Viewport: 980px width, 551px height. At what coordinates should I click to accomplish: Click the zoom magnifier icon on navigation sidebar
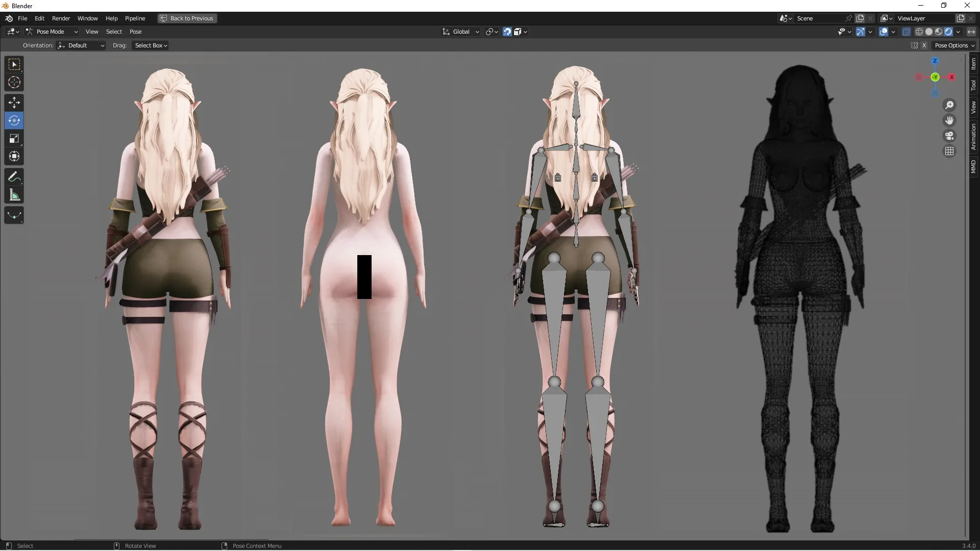point(949,105)
